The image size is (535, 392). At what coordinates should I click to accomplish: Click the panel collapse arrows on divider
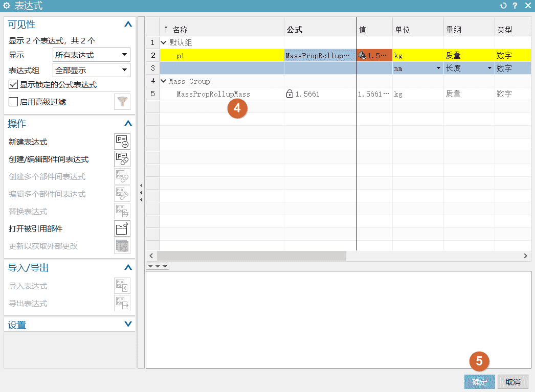(141, 193)
